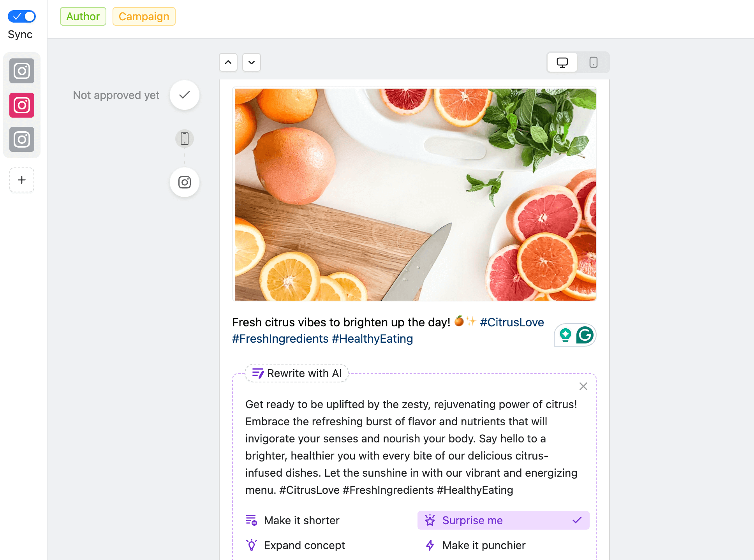The width and height of the screenshot is (754, 560).
Task: Click the third Instagram icon in sidebar
Action: coord(21,139)
